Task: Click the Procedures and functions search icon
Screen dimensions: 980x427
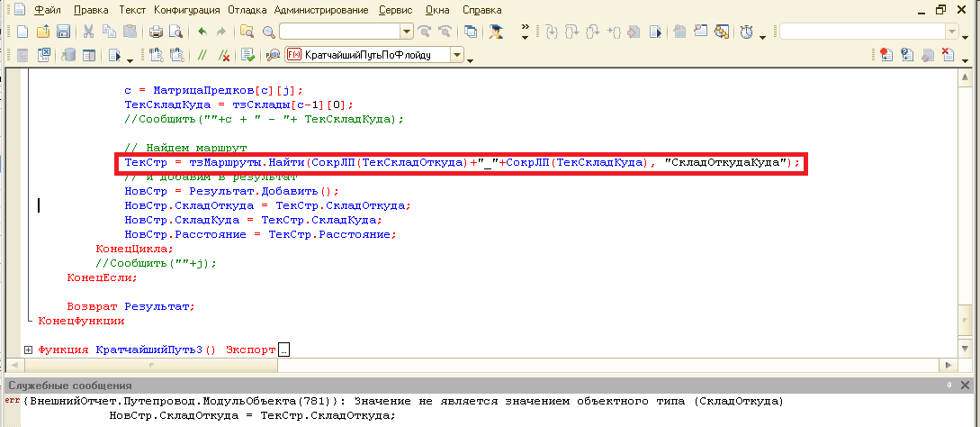Action: coord(273,55)
